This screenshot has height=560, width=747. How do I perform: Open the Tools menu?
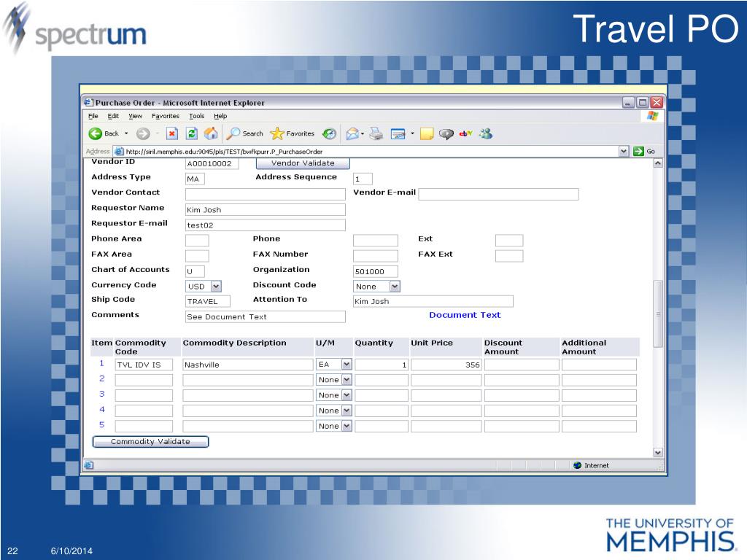pos(196,116)
